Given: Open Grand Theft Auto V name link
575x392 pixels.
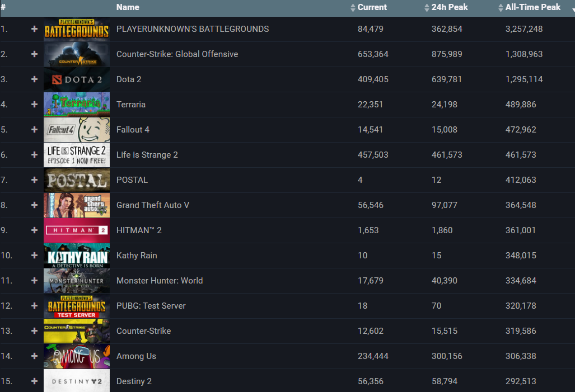Looking at the screenshot, I should click(x=153, y=205).
